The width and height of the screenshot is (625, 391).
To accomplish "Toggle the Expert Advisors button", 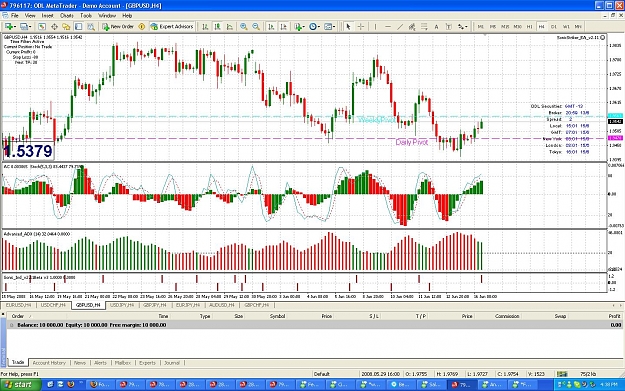I will click(x=172, y=26).
